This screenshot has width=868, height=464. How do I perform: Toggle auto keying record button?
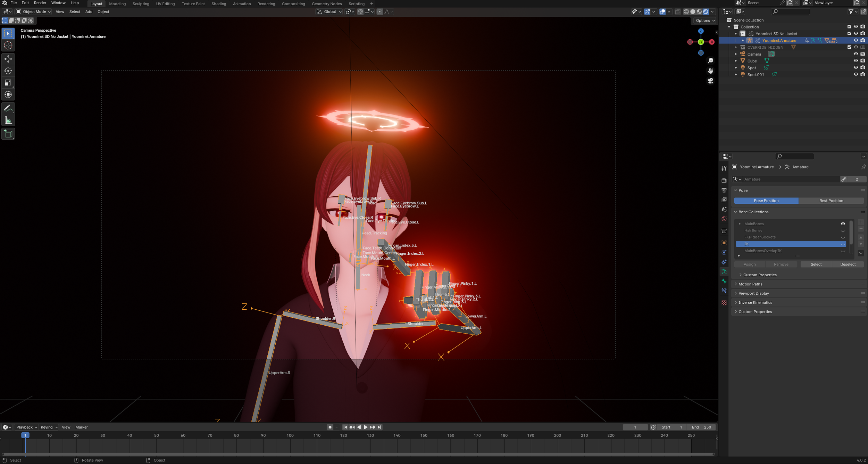point(330,427)
